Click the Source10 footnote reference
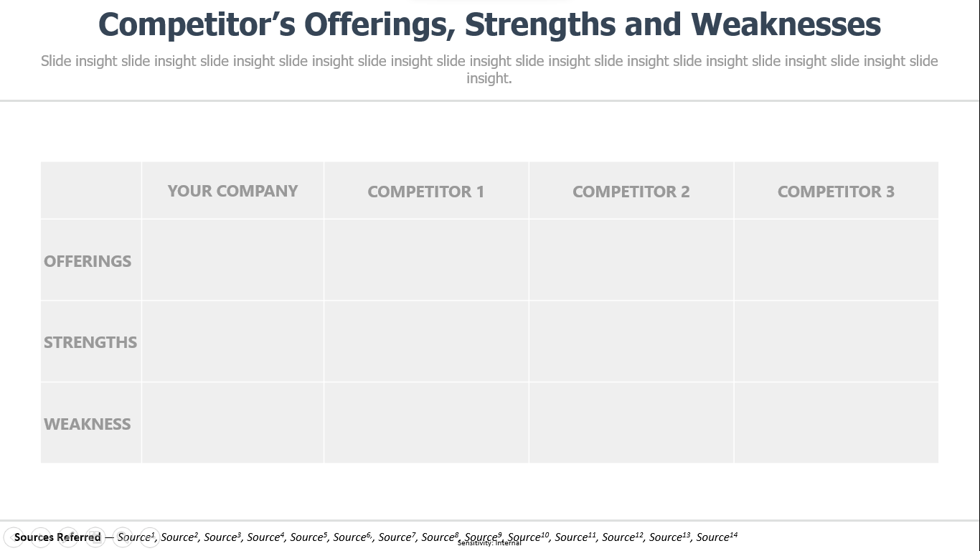This screenshot has height=551, width=980. click(528, 537)
